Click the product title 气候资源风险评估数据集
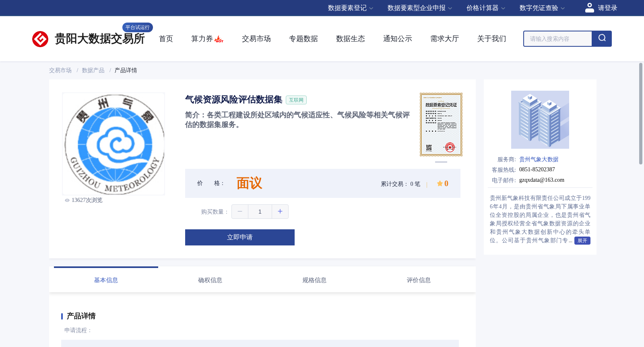Image resolution: width=644 pixels, height=347 pixels. coord(234,100)
